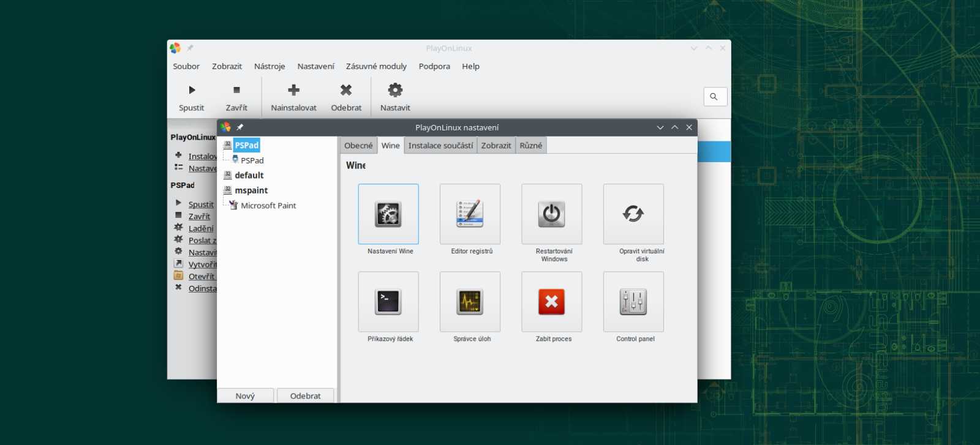Viewport: 980px width, 445px height.
Task: Select the mspaint virtual drive
Action: (x=251, y=190)
